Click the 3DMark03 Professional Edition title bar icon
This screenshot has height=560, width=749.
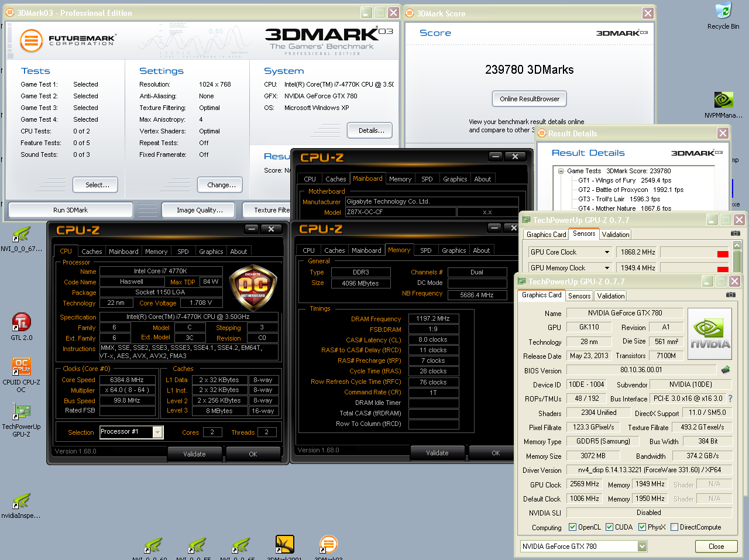11,13
